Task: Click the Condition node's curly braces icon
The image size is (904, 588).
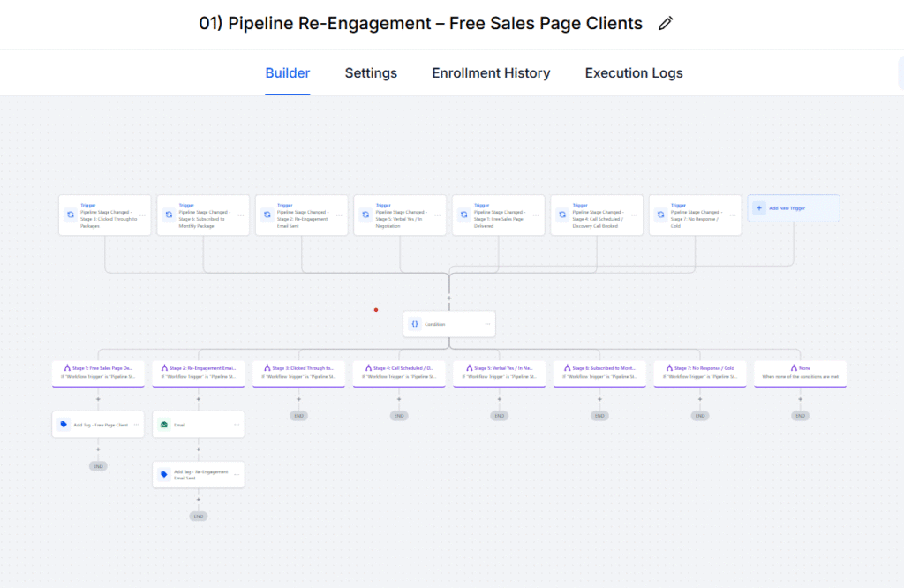Action: coord(414,324)
